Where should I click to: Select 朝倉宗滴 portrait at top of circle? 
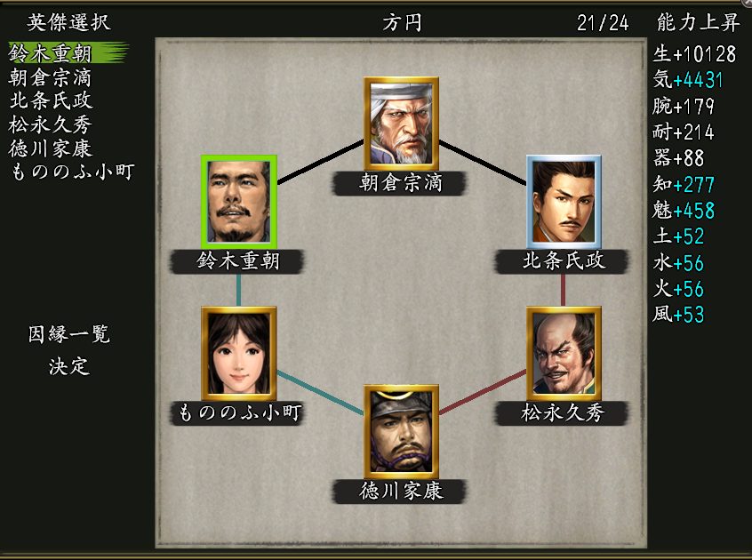tap(401, 123)
